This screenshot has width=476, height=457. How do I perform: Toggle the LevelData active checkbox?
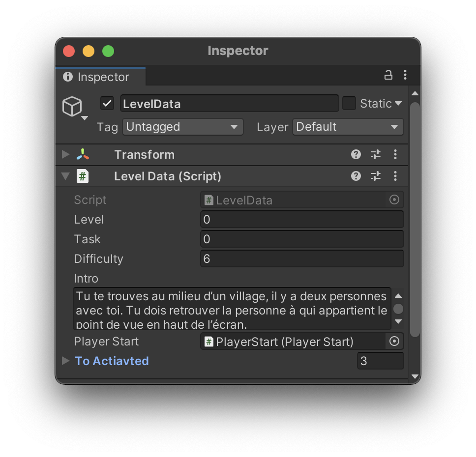click(x=107, y=103)
